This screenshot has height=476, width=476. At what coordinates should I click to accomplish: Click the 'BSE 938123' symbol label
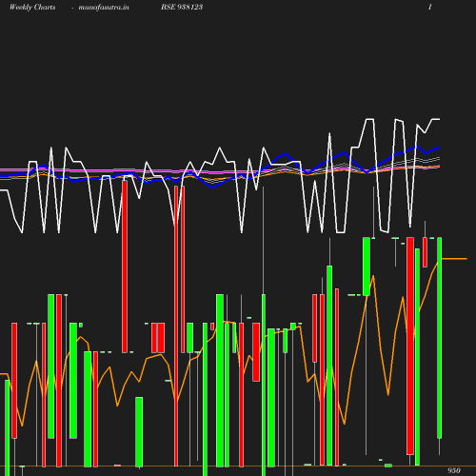point(182,7)
